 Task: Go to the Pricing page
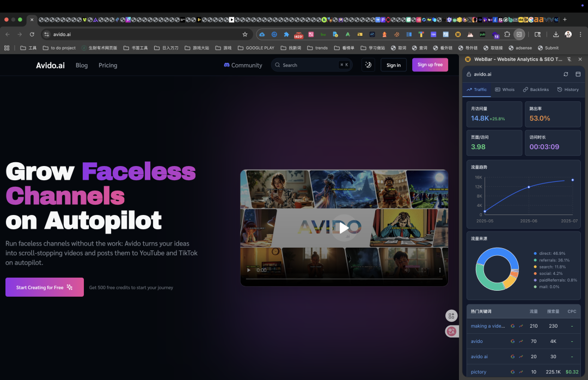pyautogui.click(x=108, y=65)
